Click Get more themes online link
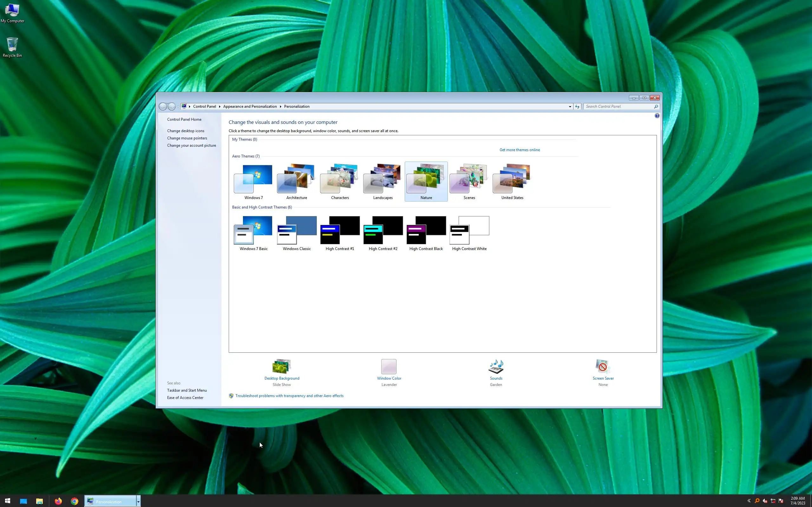 click(520, 150)
